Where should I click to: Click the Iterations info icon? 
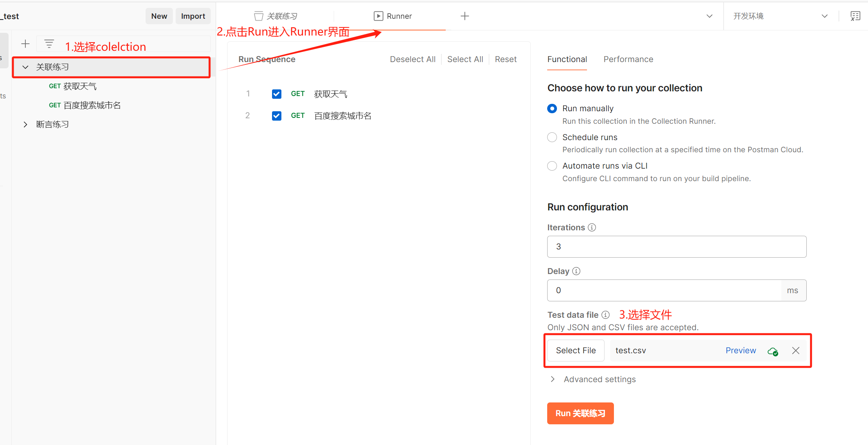[x=592, y=228]
